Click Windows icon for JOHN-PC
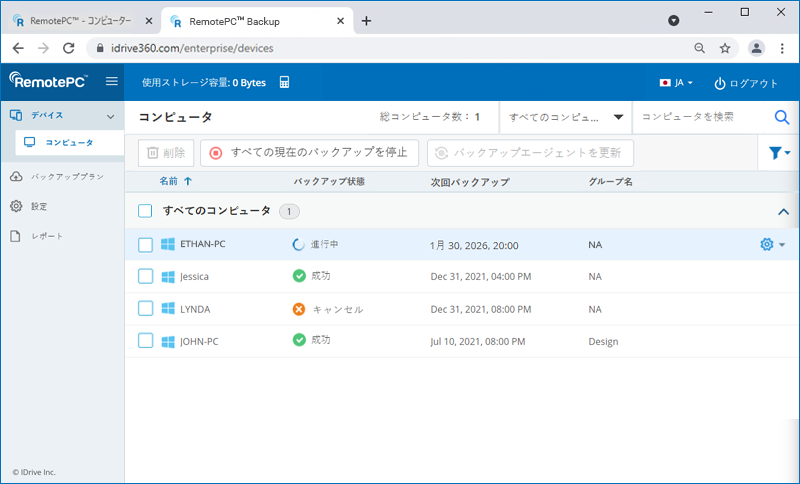 click(168, 341)
